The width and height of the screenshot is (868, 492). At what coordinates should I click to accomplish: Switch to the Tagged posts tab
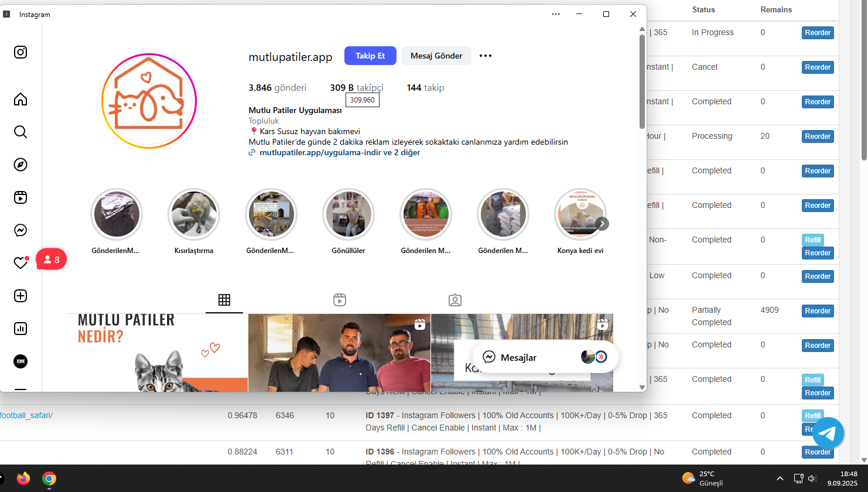(x=455, y=300)
